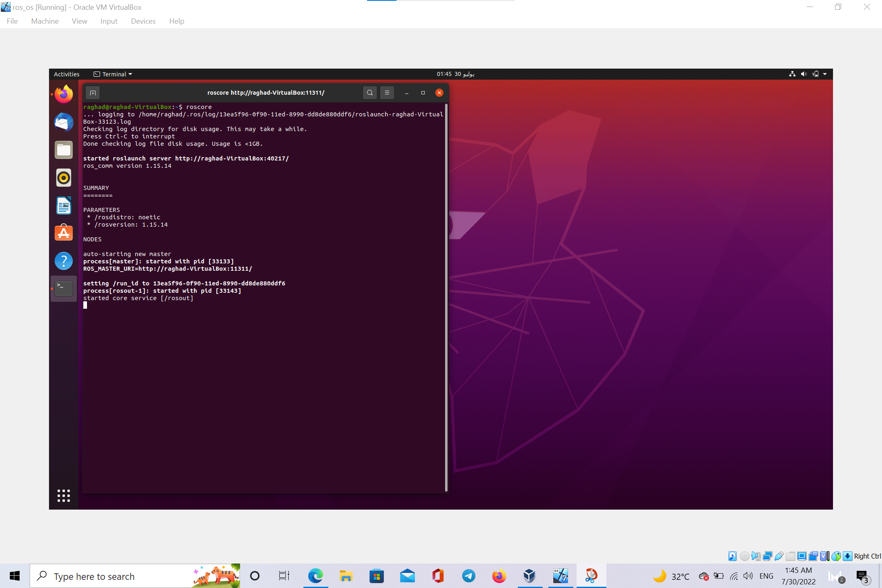
Task: Open a new tab in the terminal
Action: coord(92,93)
